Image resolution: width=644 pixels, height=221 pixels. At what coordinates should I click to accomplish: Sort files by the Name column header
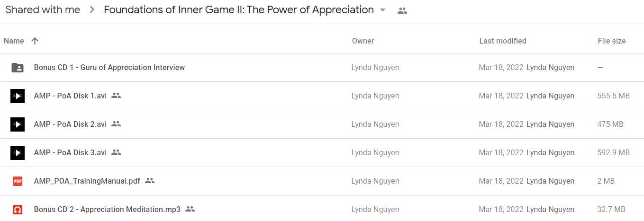14,41
